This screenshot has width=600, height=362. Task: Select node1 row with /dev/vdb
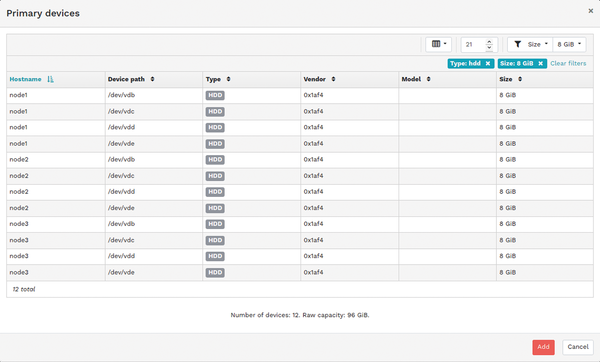click(300, 95)
